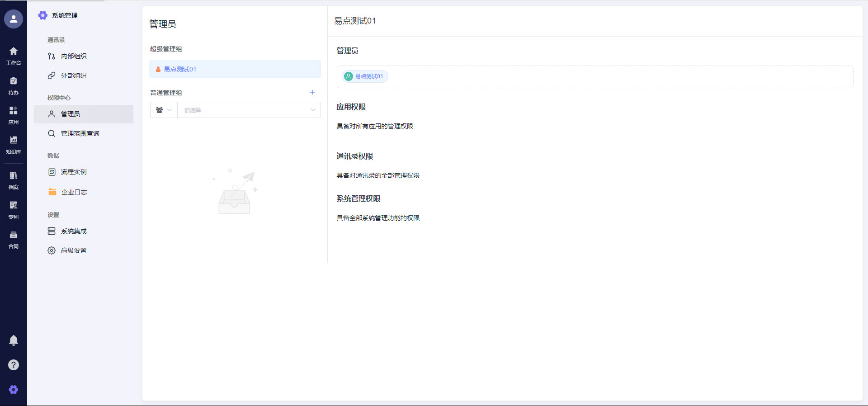Go to 外部组织 in the sidebar
868x406 pixels.
[x=74, y=76]
